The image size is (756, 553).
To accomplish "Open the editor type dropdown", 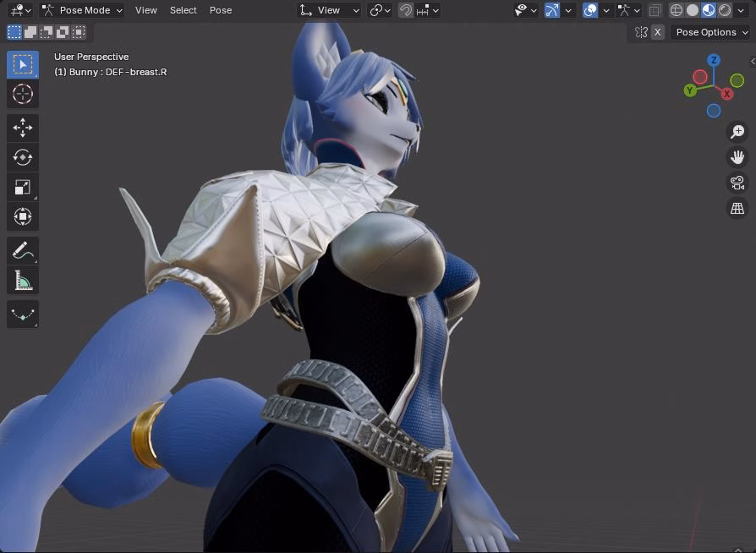I will click(20, 10).
